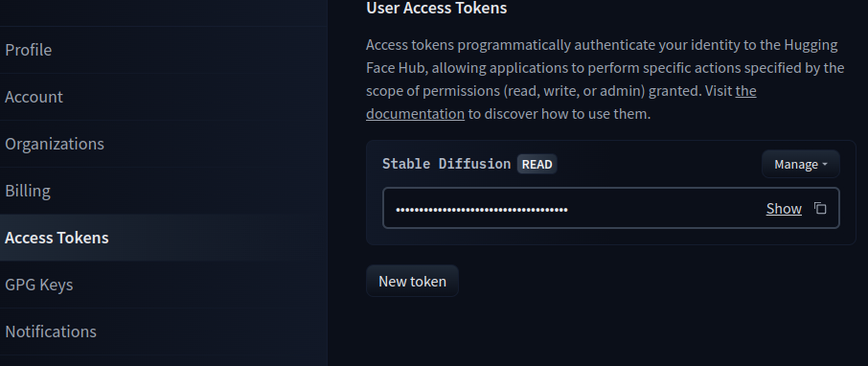Create a new token with New token button

coord(412,281)
